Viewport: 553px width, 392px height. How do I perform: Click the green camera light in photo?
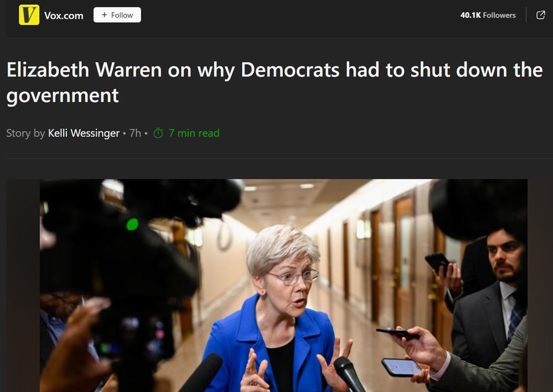(x=133, y=224)
